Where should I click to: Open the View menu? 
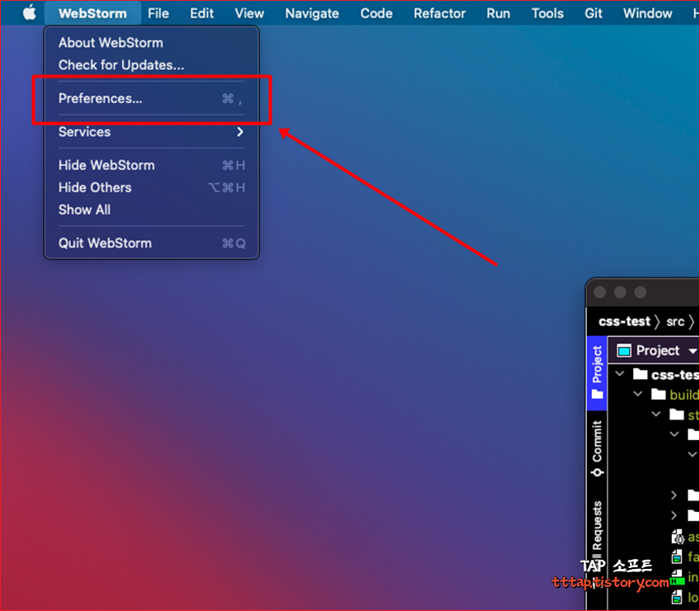coord(249,13)
